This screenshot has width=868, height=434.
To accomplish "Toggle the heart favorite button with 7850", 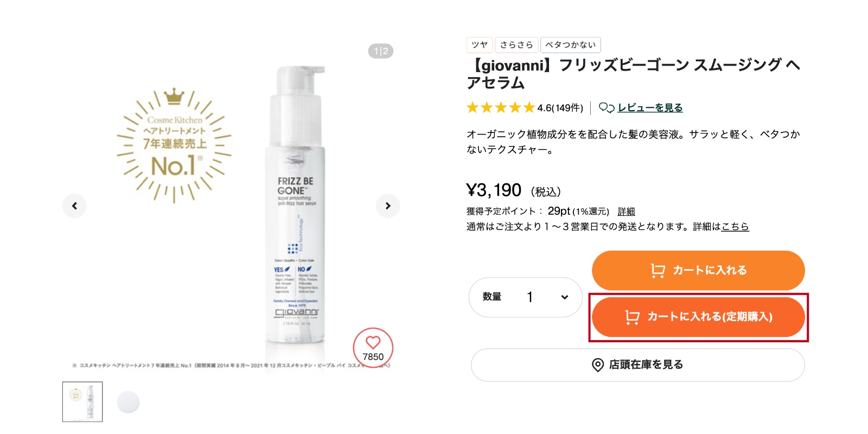I will 373,348.
